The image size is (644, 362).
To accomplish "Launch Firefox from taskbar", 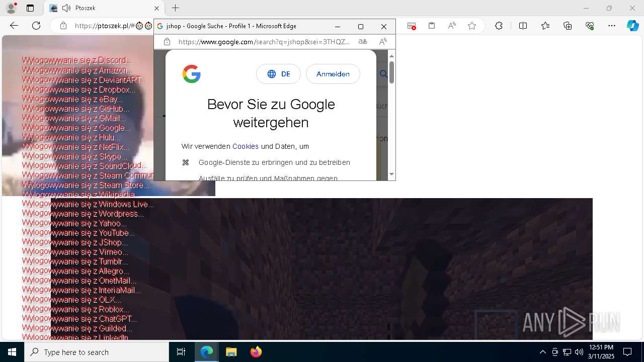I will (x=256, y=352).
